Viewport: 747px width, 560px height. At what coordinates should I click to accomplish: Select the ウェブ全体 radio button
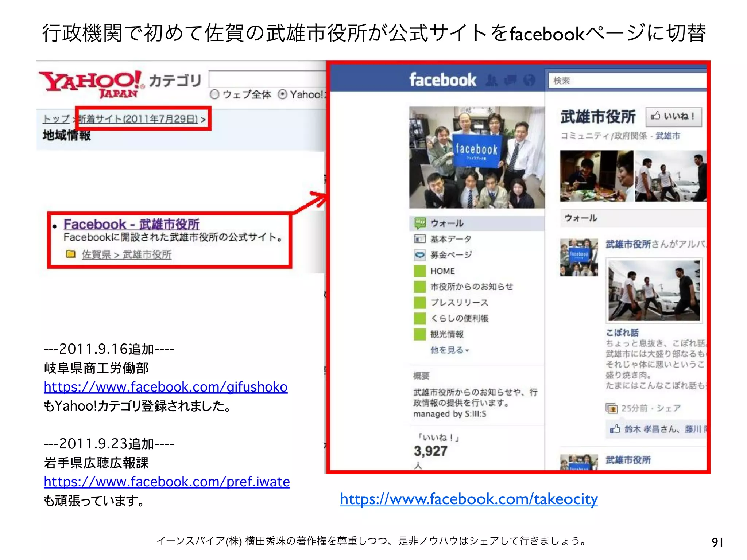point(214,94)
